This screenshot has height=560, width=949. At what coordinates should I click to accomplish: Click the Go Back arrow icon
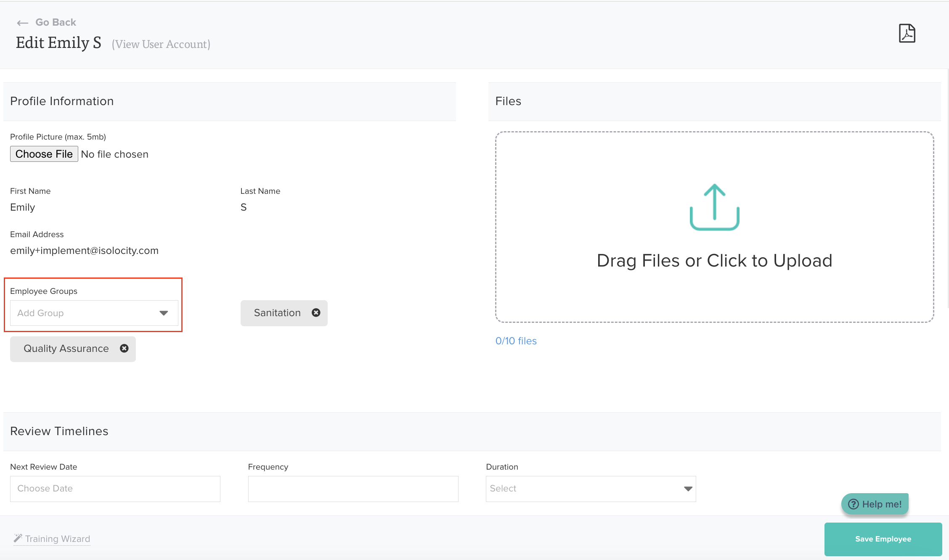pyautogui.click(x=22, y=23)
